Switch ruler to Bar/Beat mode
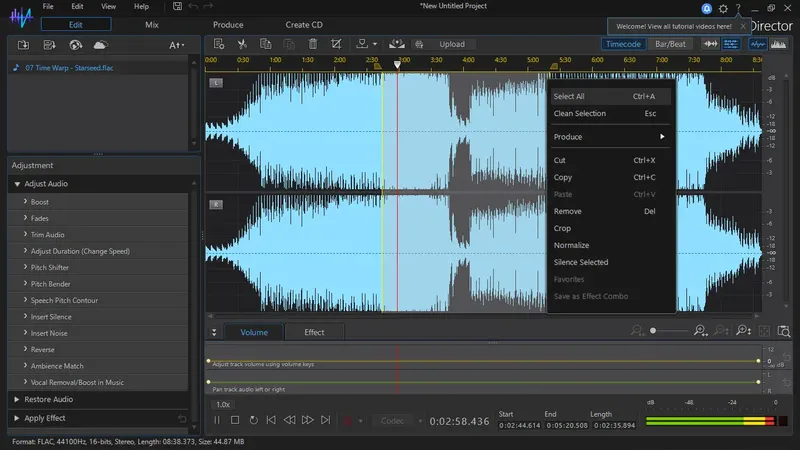Screen dimensions: 800x450 point(672,44)
